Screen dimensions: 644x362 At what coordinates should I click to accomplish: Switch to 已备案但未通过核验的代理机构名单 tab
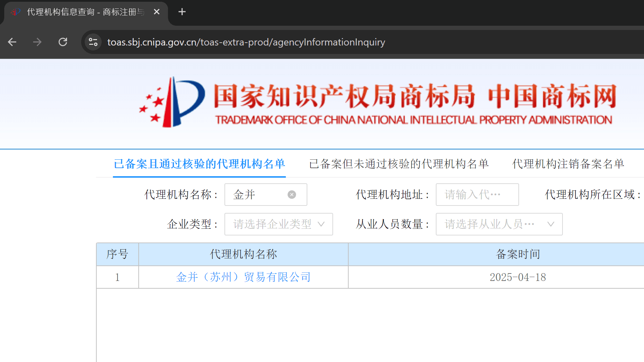point(399,164)
